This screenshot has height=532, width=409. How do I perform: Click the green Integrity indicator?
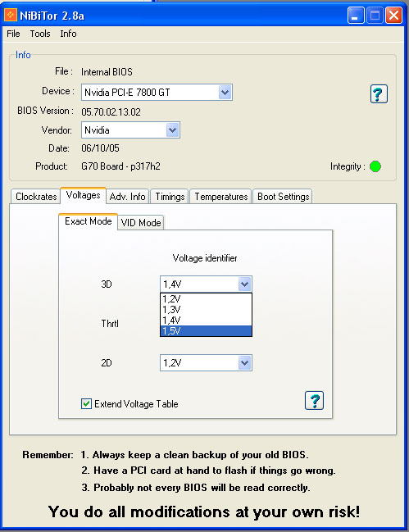tap(375, 166)
